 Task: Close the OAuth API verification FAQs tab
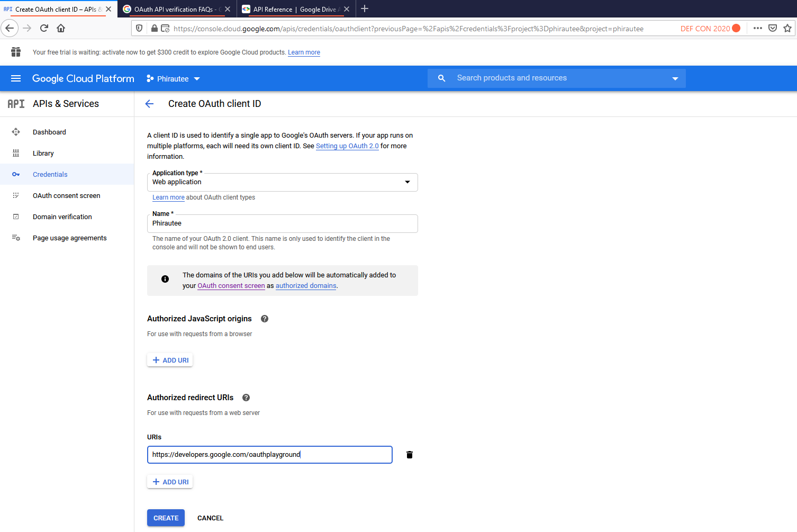[x=228, y=9]
